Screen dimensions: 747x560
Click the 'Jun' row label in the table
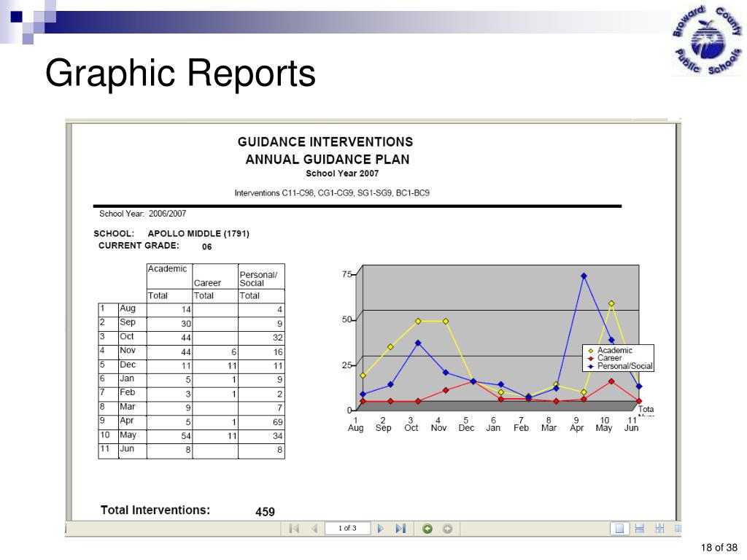127,448
